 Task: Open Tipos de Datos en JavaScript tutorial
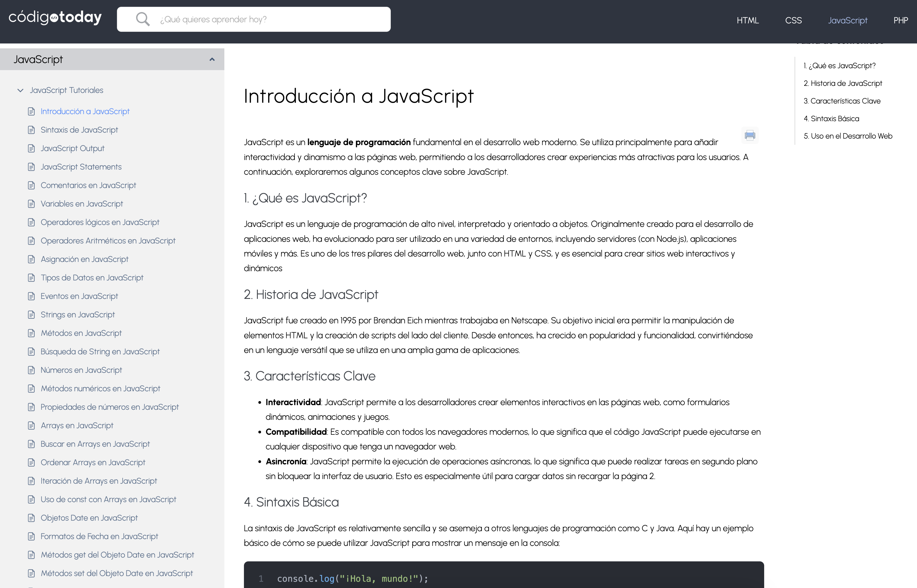pyautogui.click(x=92, y=278)
